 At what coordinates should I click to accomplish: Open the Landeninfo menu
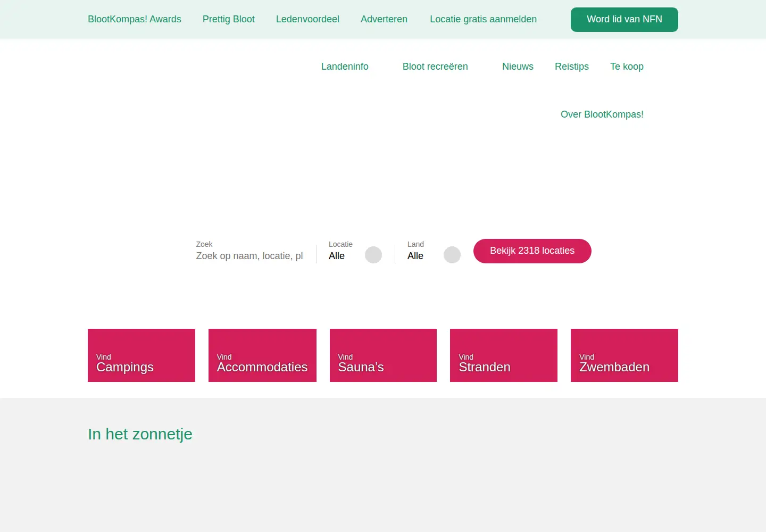(345, 66)
